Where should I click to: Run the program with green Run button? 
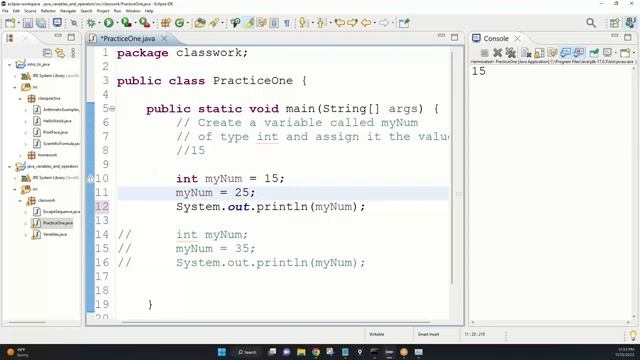pos(109,23)
